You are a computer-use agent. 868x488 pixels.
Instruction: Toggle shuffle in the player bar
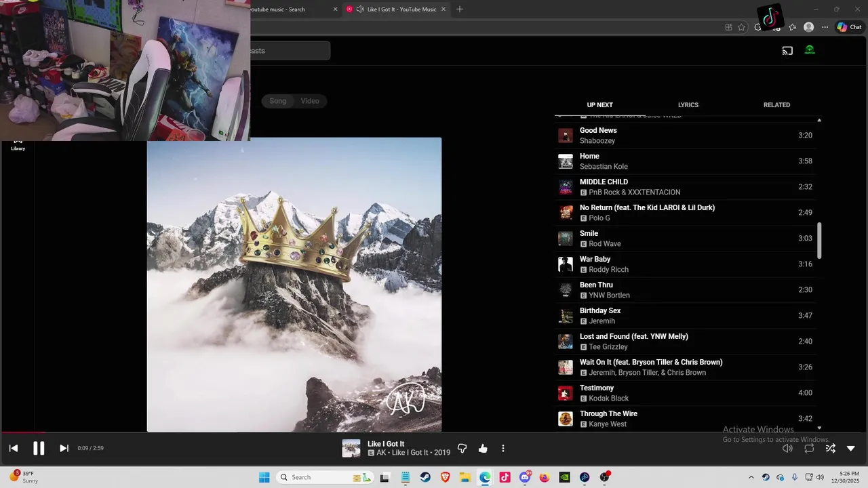coord(830,448)
